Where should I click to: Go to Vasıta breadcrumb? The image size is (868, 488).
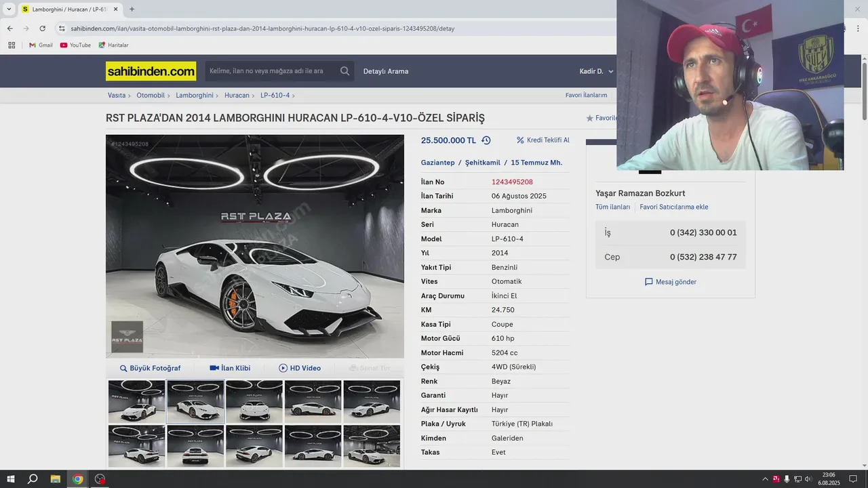click(117, 96)
